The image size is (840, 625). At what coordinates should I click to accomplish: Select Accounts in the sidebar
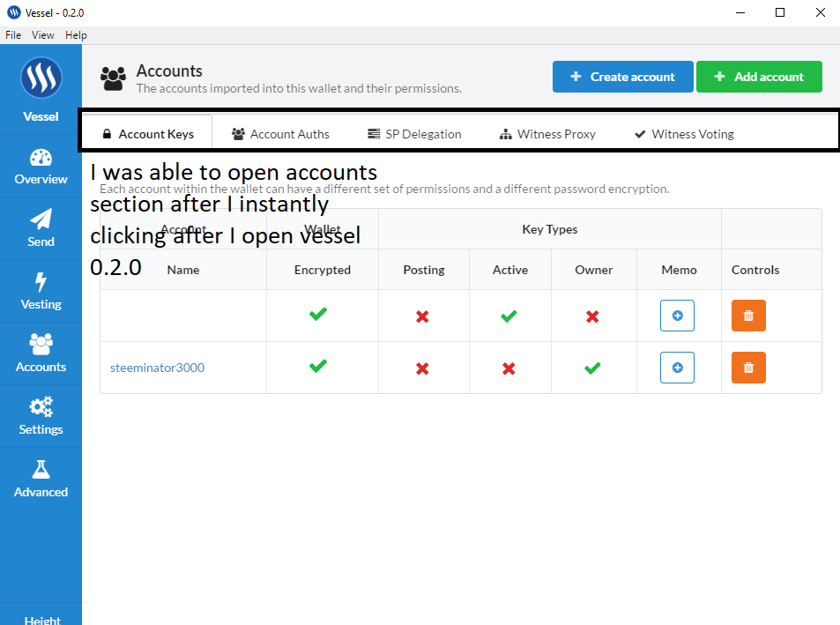(x=41, y=353)
